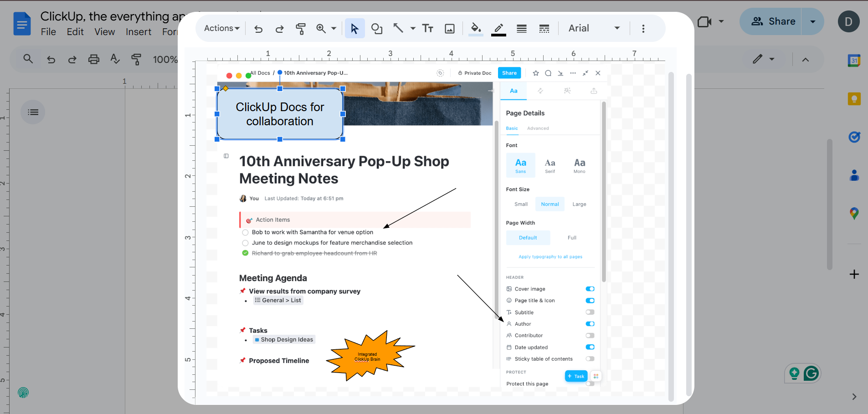Open the Border dash options
The image size is (868, 414).
544,28
